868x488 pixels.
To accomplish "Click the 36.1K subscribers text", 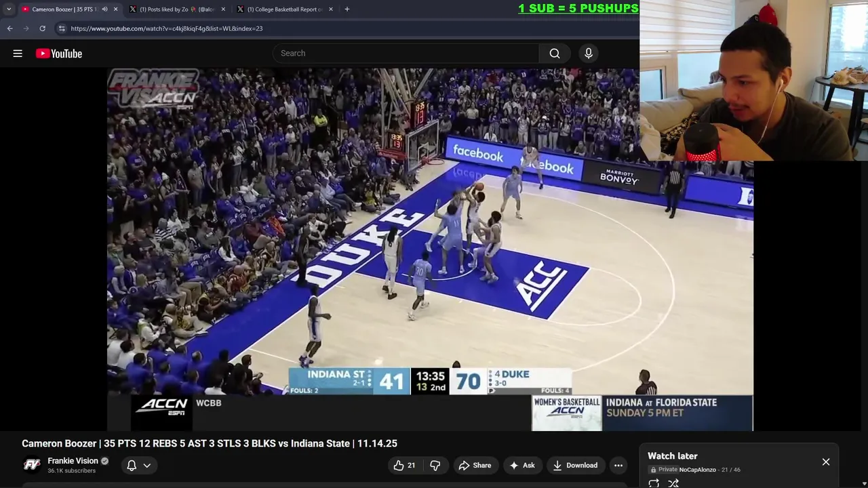I will click(x=71, y=471).
